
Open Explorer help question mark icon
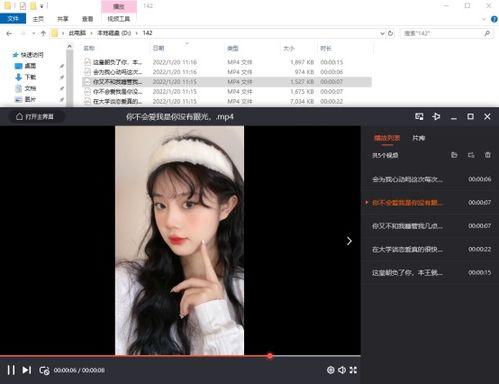pos(494,19)
